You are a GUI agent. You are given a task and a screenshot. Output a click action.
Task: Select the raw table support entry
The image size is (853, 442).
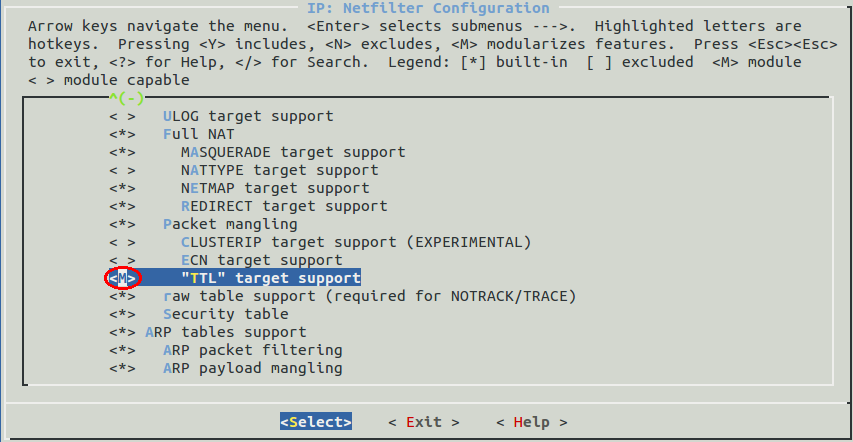coord(369,296)
